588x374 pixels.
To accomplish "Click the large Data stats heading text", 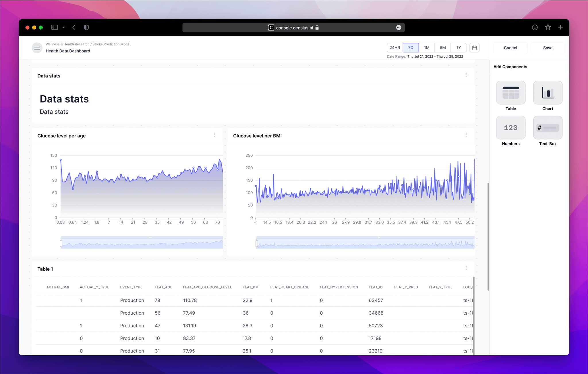I will tap(64, 99).
